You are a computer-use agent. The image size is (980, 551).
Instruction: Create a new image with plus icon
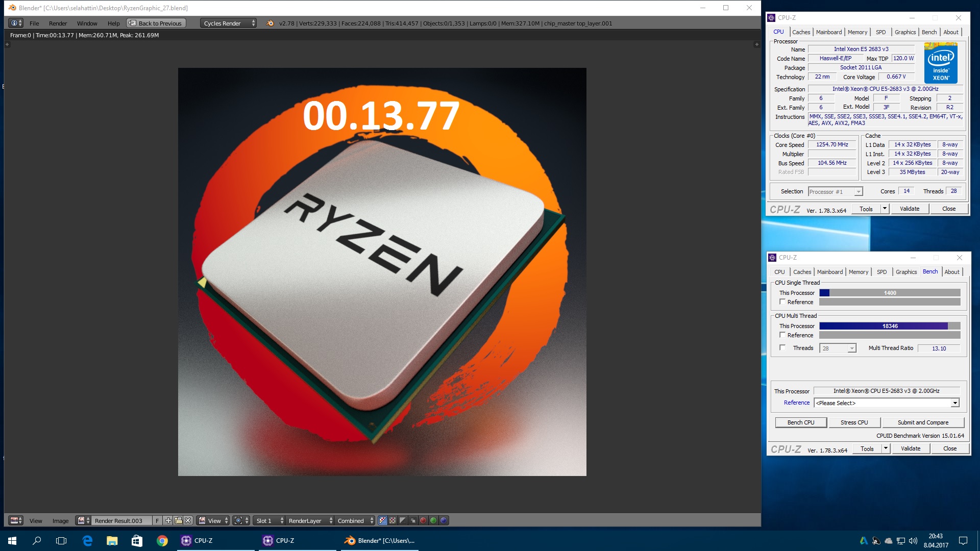click(168, 520)
